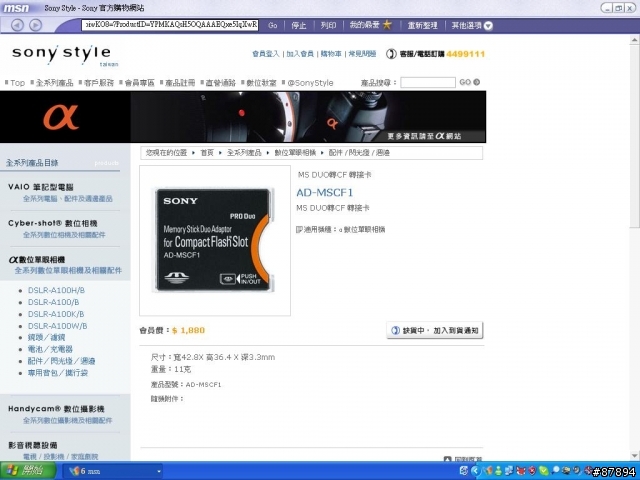The width and height of the screenshot is (640, 480).
Task: Open the 會員專區 navigation item
Action: pos(139,83)
